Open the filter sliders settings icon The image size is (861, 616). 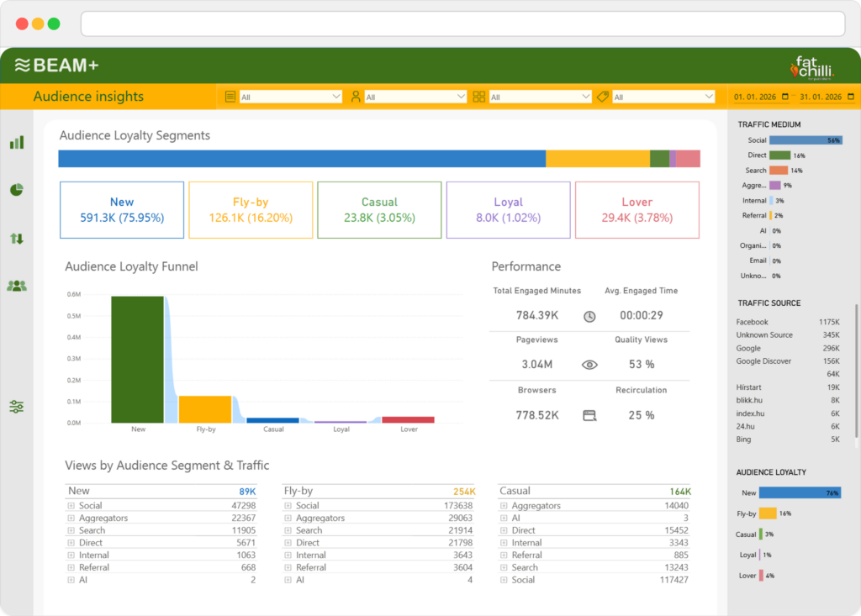coord(17,407)
